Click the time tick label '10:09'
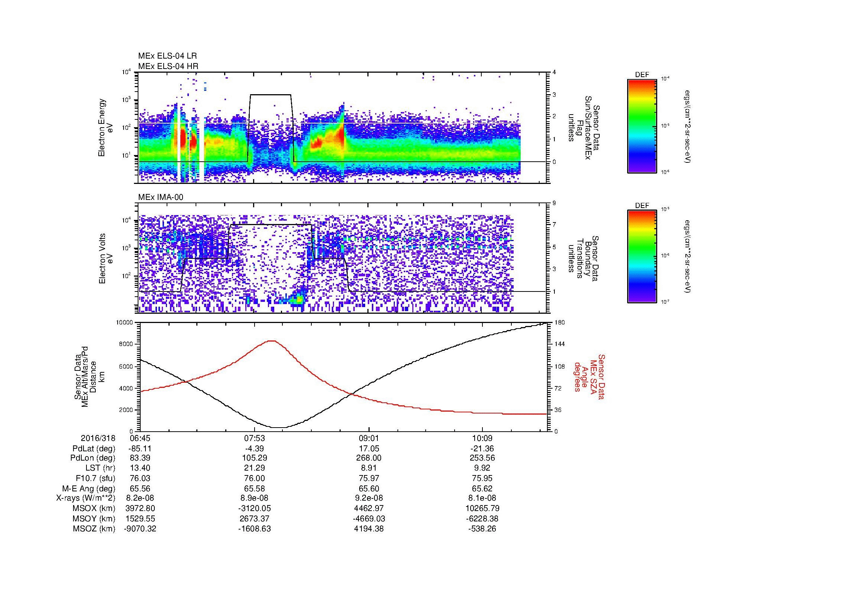 pos(482,438)
